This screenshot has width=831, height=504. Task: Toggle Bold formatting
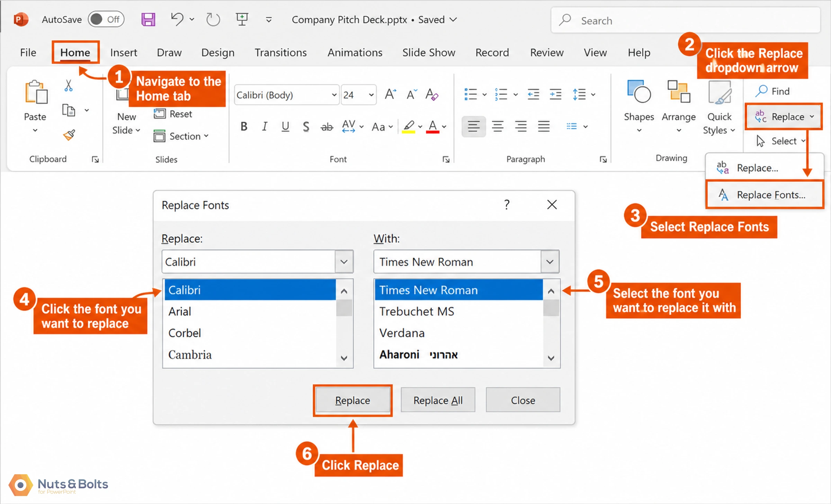point(244,126)
